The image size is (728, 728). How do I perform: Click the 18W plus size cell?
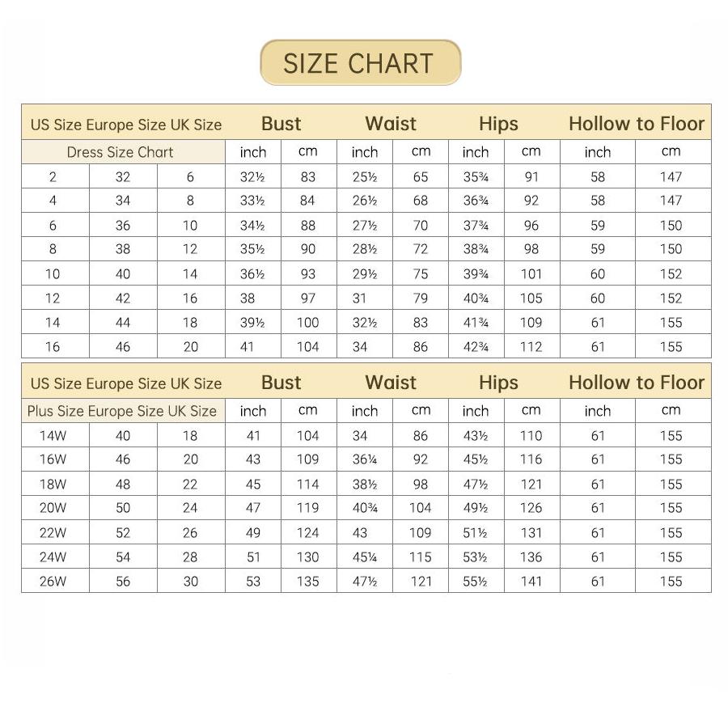click(x=53, y=485)
